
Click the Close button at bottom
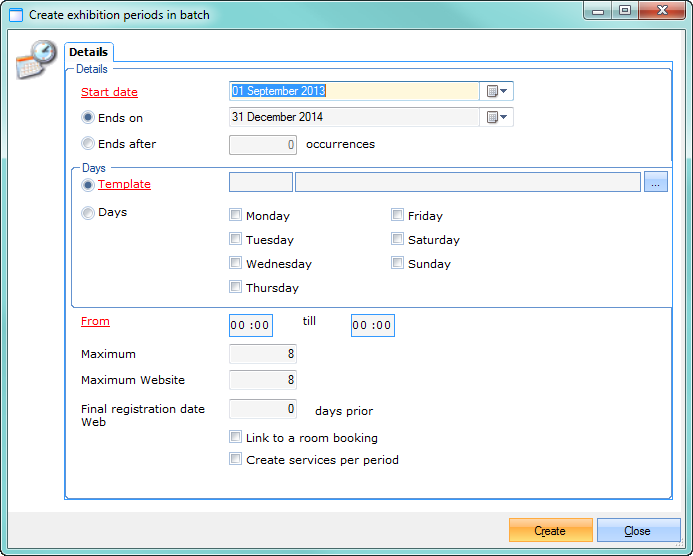(638, 531)
